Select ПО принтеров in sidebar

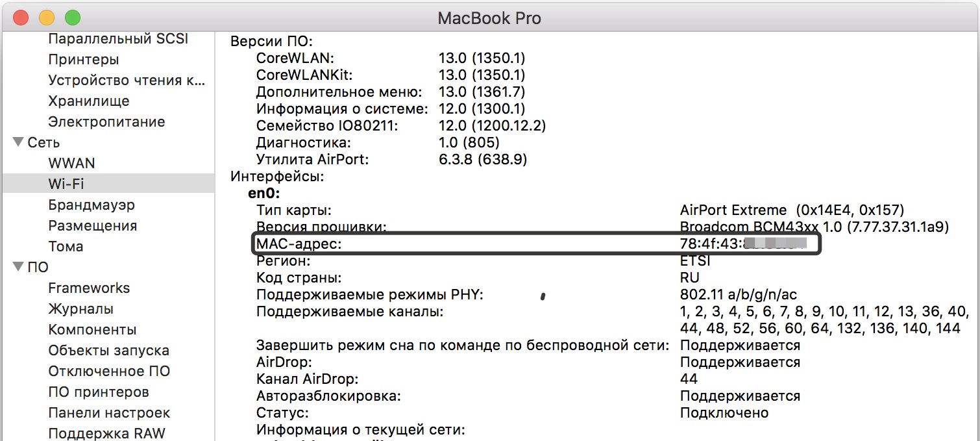click(99, 392)
